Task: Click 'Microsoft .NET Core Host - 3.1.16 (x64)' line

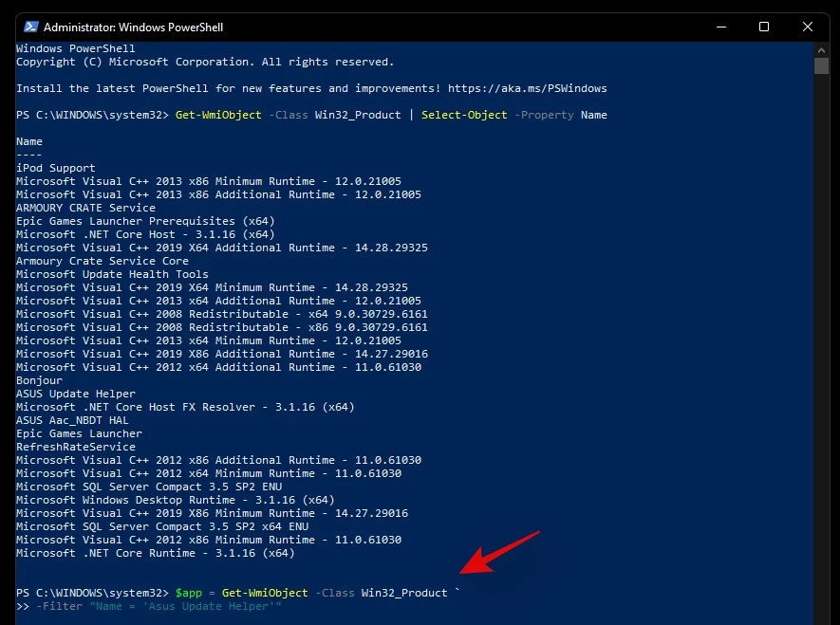Action: click(x=145, y=234)
